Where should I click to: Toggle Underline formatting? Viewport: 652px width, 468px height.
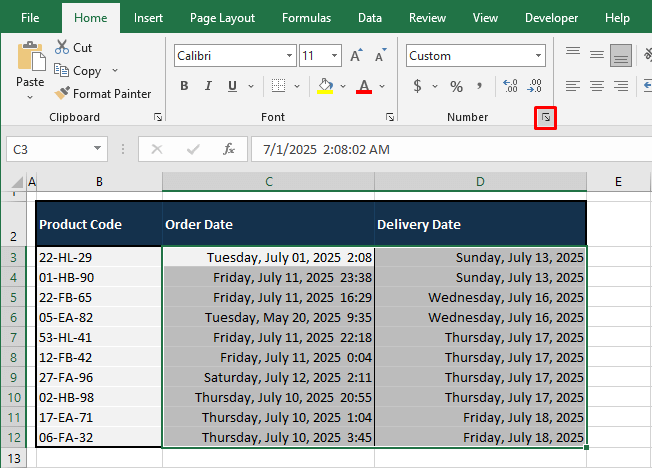(x=232, y=86)
